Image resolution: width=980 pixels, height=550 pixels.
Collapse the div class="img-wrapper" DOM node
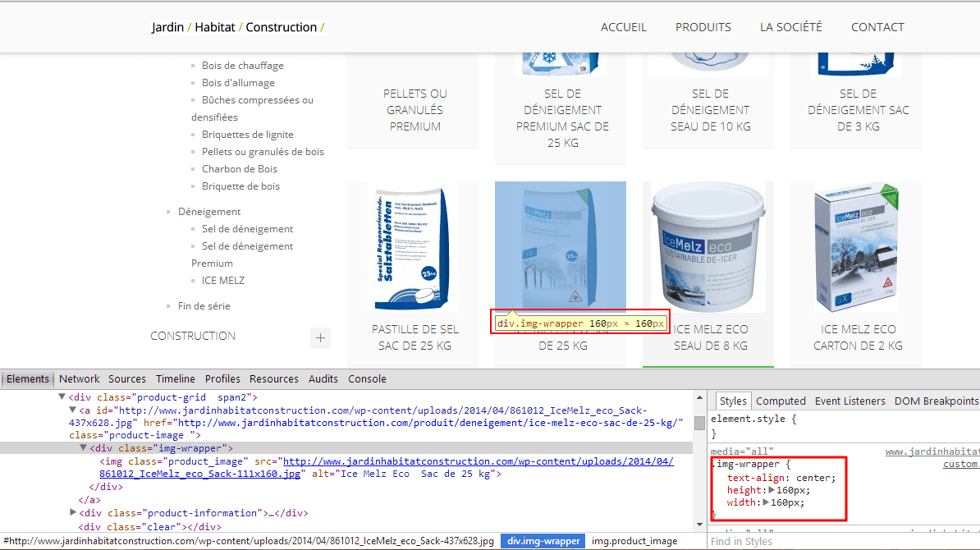pos(83,448)
